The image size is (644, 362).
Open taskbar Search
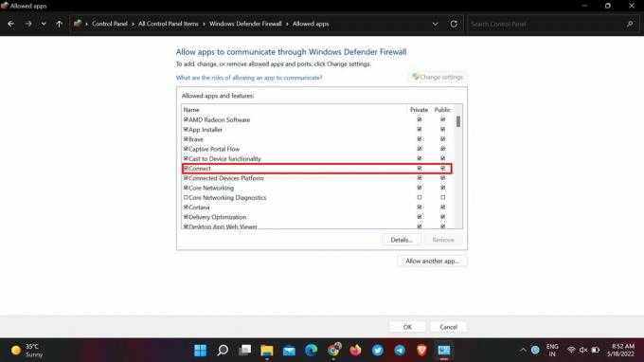click(x=223, y=350)
